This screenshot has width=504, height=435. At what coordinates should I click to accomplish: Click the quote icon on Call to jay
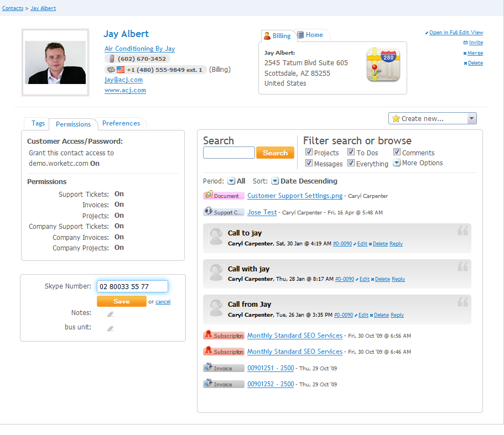click(x=462, y=230)
